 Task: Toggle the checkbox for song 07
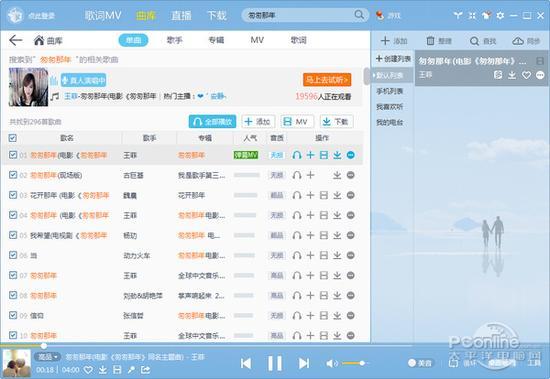13,275
